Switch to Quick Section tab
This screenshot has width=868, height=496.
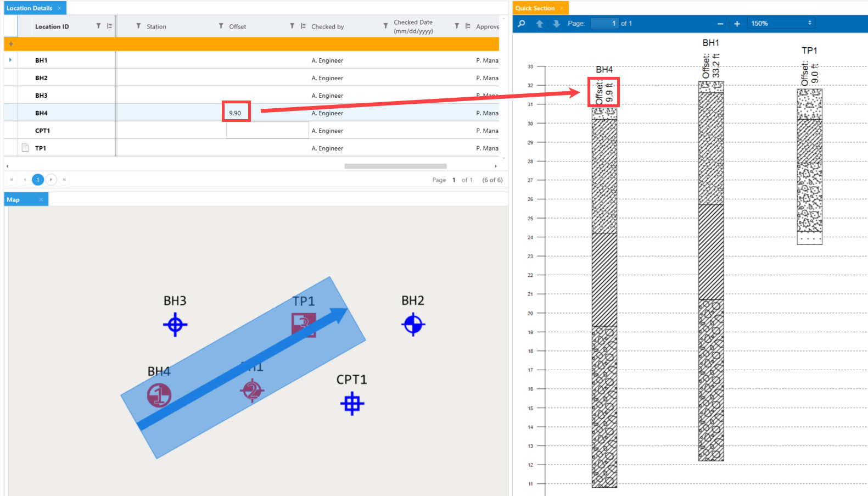click(535, 8)
